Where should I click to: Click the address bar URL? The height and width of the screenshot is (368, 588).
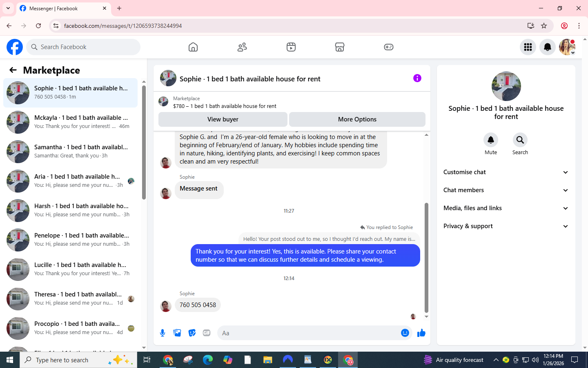pyautogui.click(x=123, y=26)
